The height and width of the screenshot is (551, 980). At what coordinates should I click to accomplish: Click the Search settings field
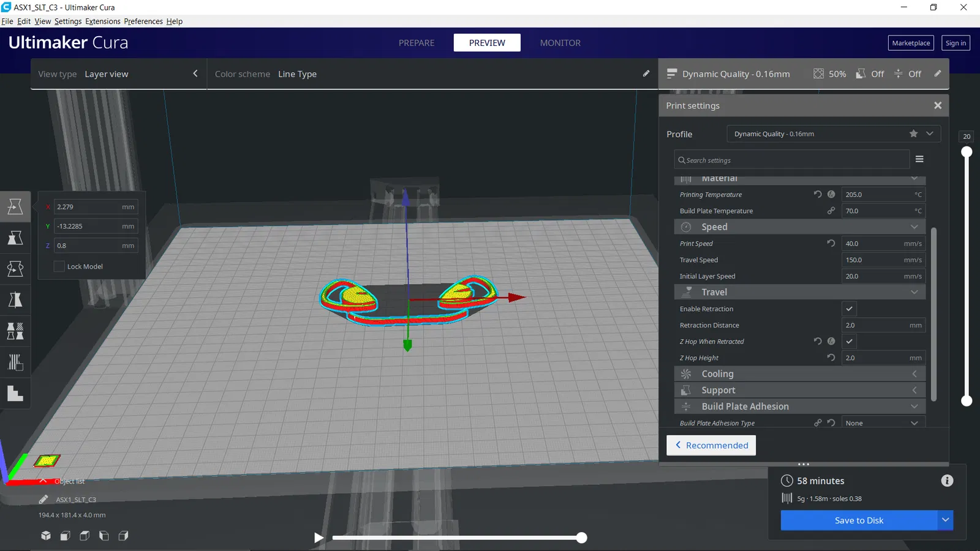coord(792,160)
